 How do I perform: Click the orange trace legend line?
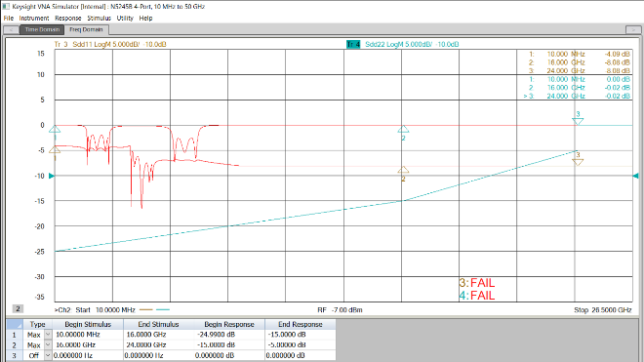pos(146,310)
